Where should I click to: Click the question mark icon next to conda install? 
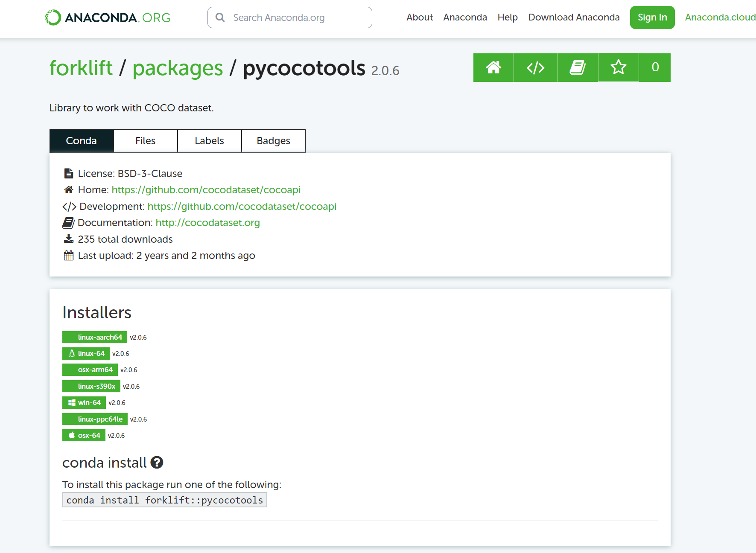coord(157,463)
